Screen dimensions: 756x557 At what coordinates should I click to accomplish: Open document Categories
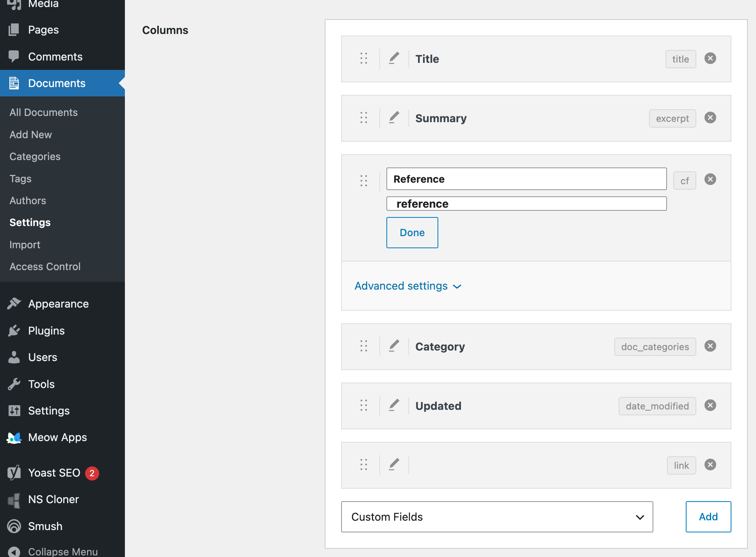coord(35,157)
